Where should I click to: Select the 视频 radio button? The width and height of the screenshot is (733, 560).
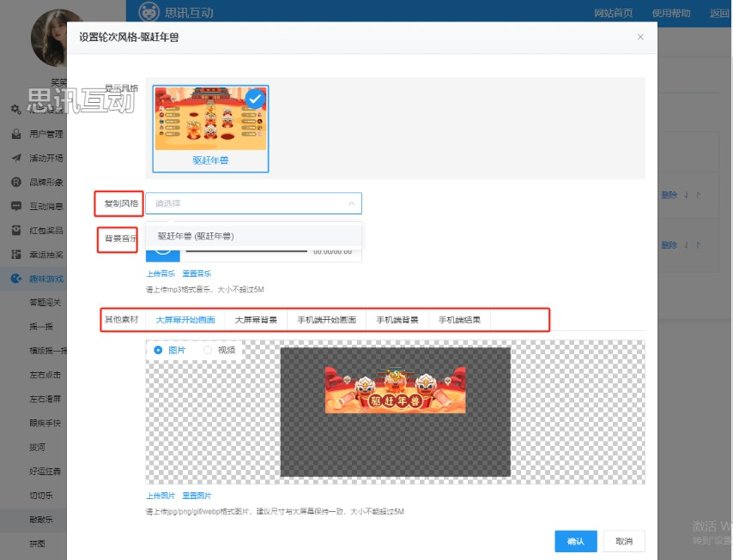[208, 350]
